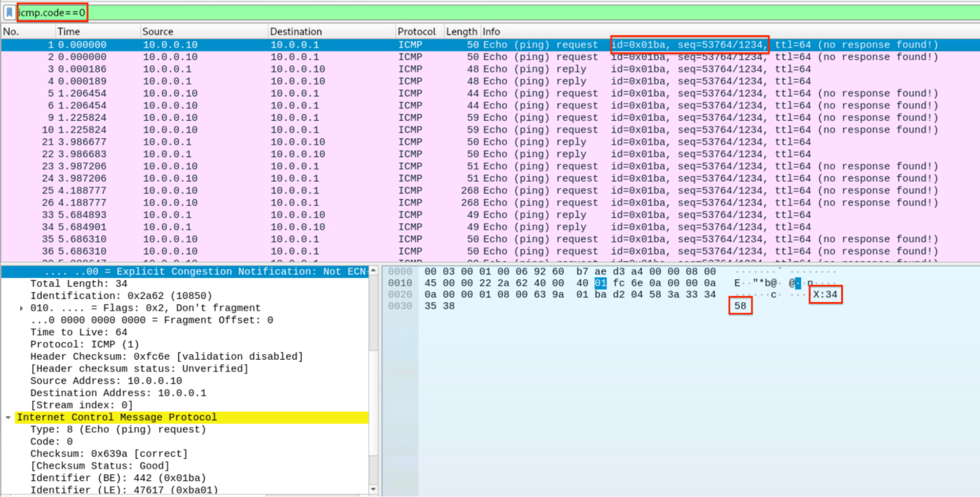Click the Time column header
980x497 pixels.
pyautogui.click(x=68, y=31)
